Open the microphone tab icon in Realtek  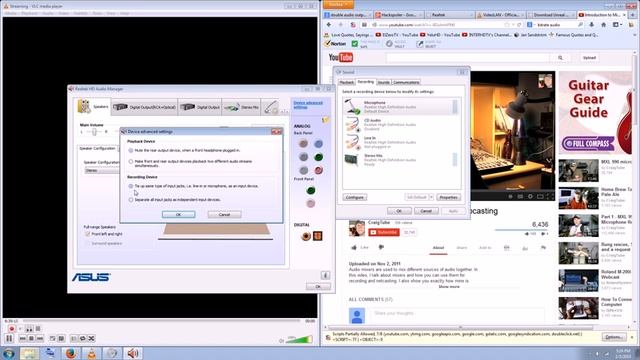pyautogui.click(x=271, y=107)
